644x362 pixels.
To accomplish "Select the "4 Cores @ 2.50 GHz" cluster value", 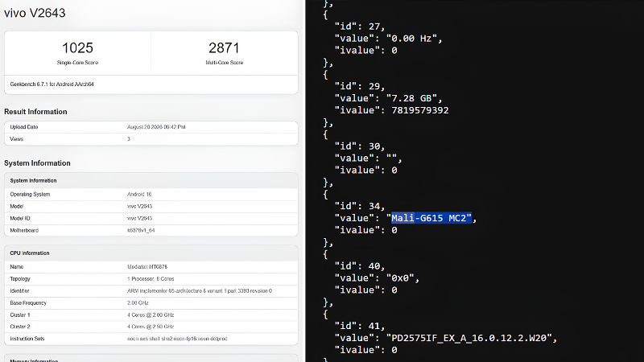I will (151, 327).
